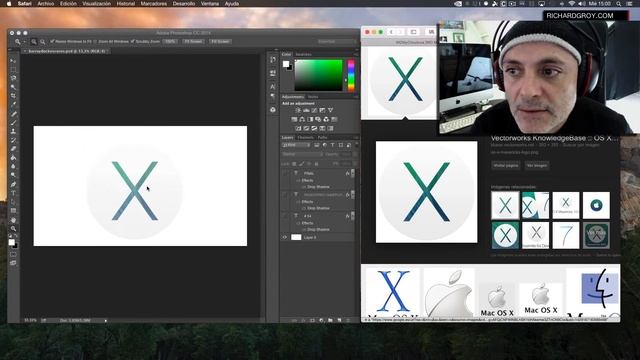Show the second text layer
This screenshot has width=640, height=360.
[285, 195]
